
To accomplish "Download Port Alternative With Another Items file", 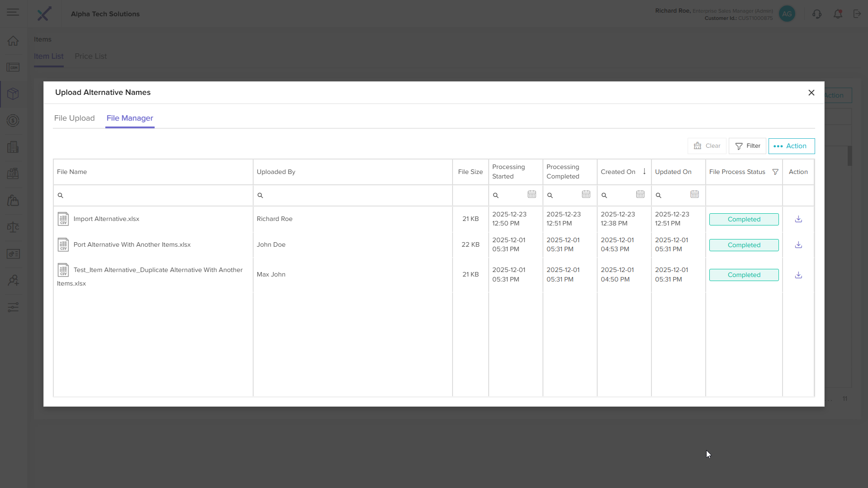I will (798, 245).
